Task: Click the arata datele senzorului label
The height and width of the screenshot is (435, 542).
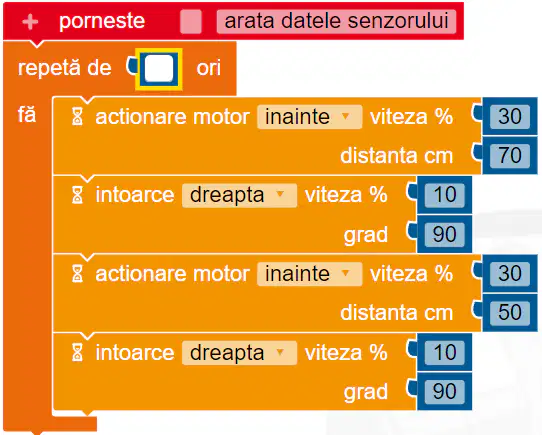Action: [336, 21]
